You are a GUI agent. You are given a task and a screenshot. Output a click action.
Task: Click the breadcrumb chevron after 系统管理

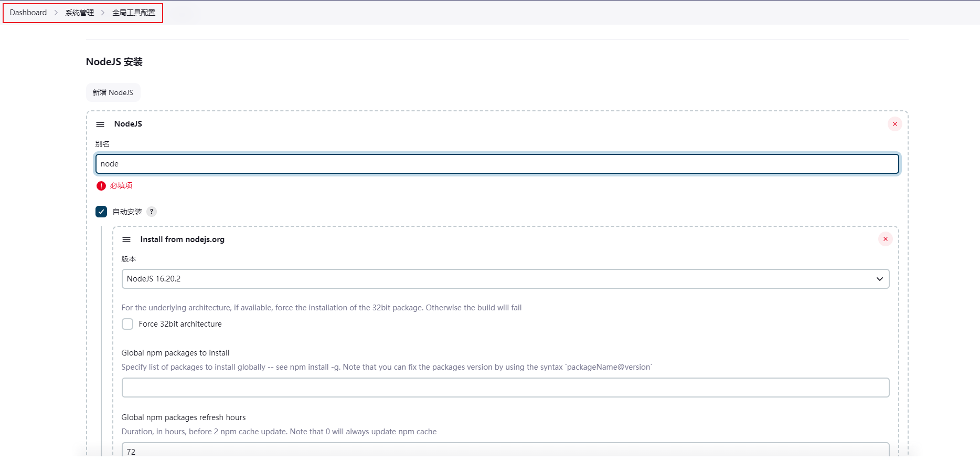tap(103, 13)
